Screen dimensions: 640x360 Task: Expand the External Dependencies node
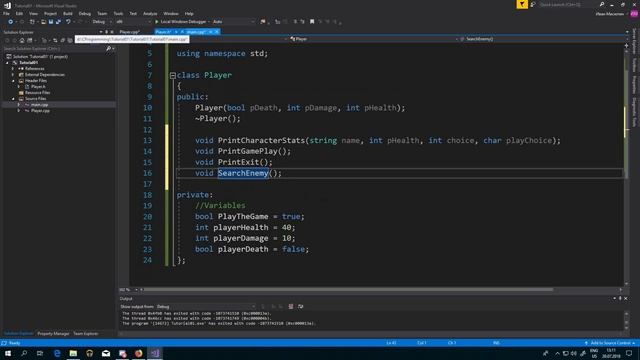tap(13, 75)
